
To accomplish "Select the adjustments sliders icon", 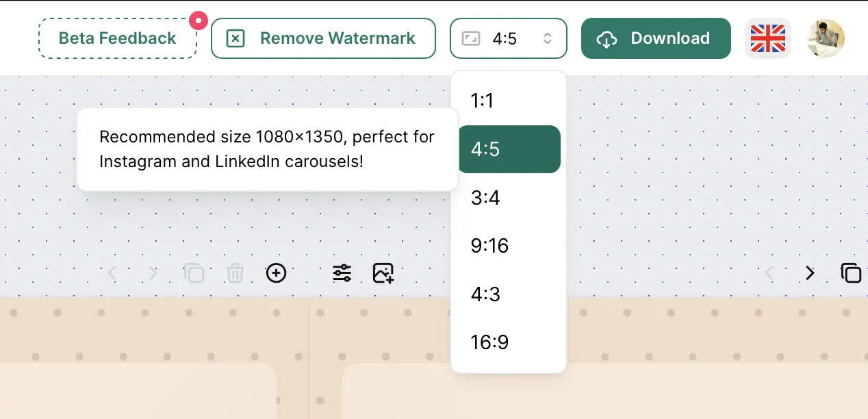I will tap(342, 272).
